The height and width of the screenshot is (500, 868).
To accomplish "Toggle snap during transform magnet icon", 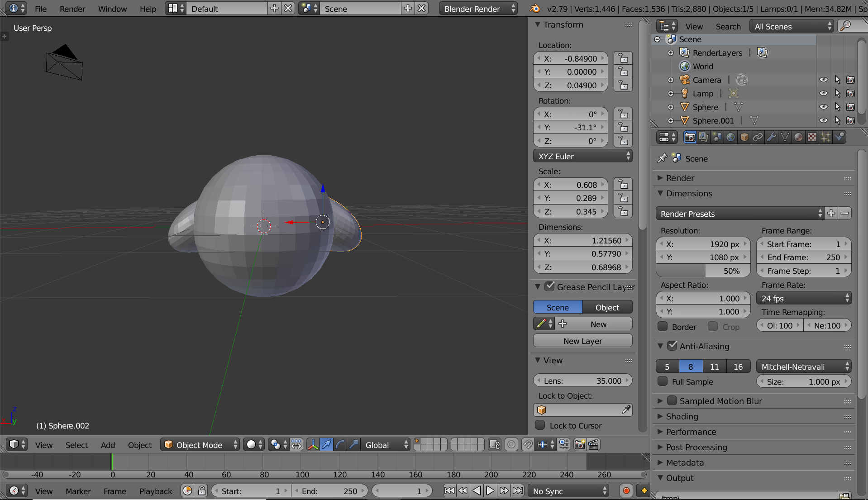I will [x=528, y=445].
